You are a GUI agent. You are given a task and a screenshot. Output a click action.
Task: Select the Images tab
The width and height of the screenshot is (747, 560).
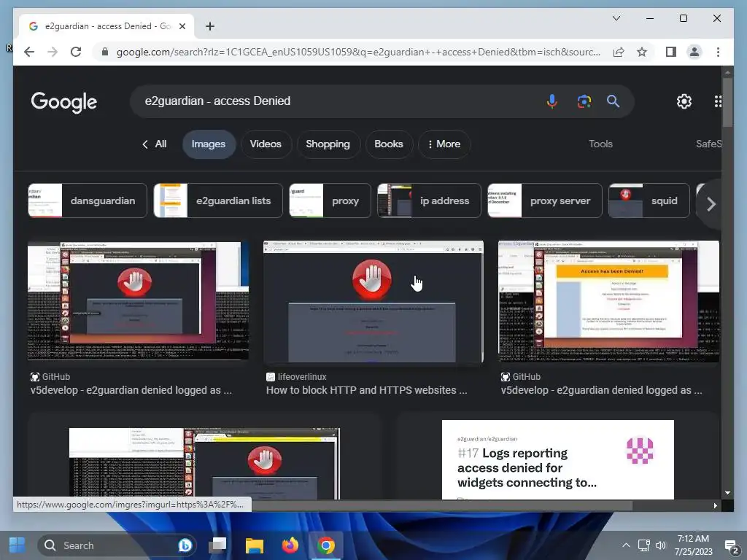click(209, 144)
